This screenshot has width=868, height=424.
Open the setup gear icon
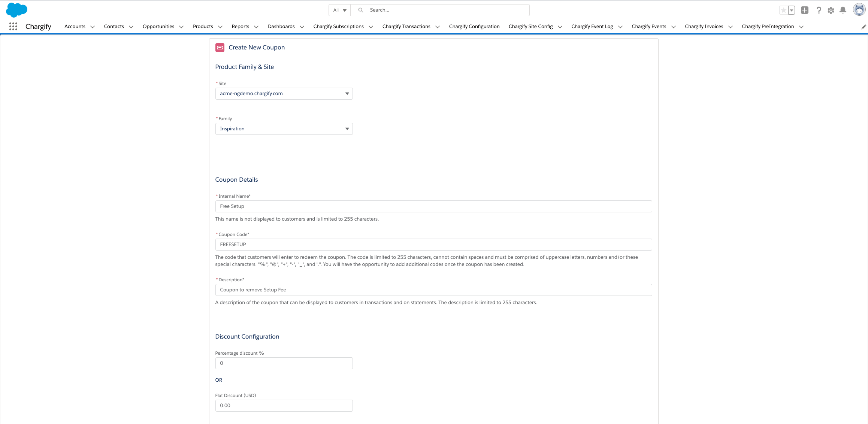coord(831,10)
